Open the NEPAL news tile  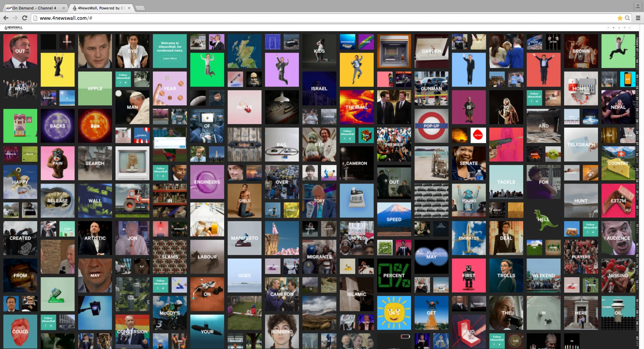(618, 107)
